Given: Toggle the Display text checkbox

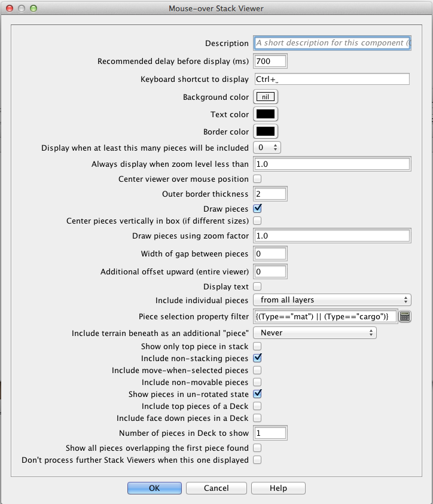Looking at the screenshot, I should (257, 286).
